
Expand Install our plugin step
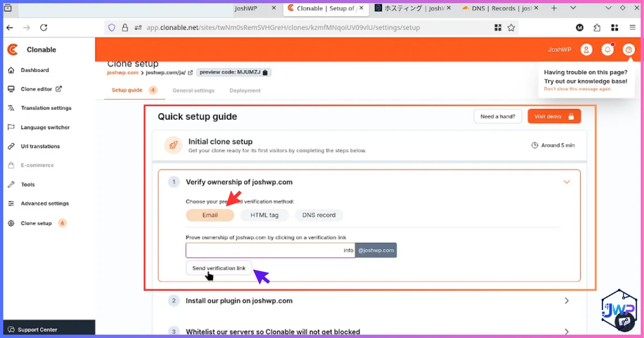567,301
